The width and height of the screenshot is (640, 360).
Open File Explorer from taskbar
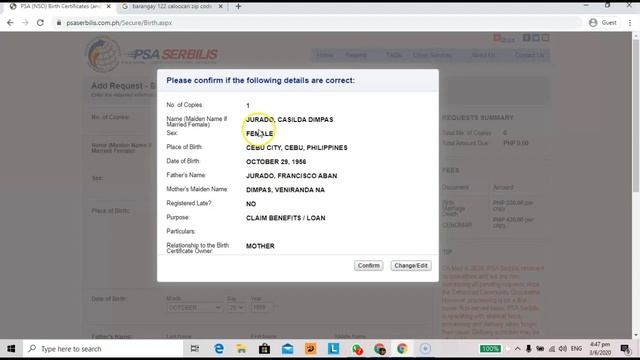[241, 349]
